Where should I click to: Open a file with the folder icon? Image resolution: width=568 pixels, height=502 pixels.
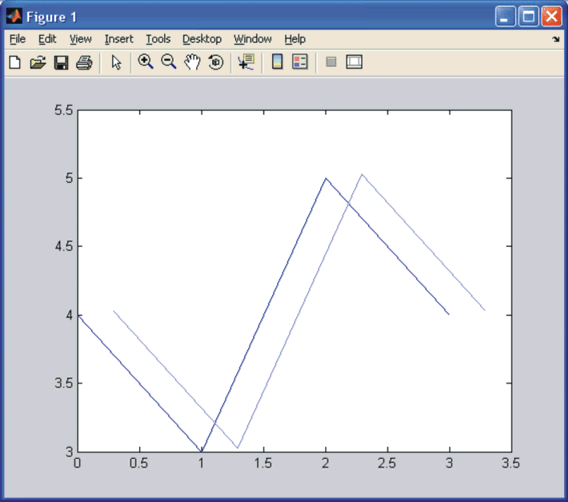(x=38, y=62)
